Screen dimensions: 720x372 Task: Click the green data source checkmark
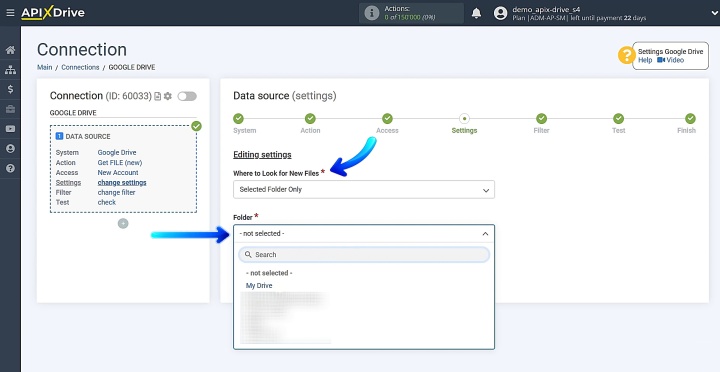click(x=197, y=126)
